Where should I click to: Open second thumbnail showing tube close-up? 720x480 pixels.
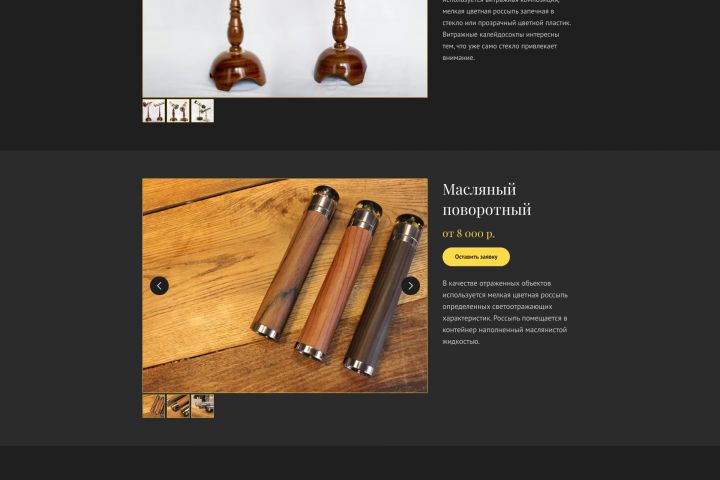pyautogui.click(x=178, y=406)
